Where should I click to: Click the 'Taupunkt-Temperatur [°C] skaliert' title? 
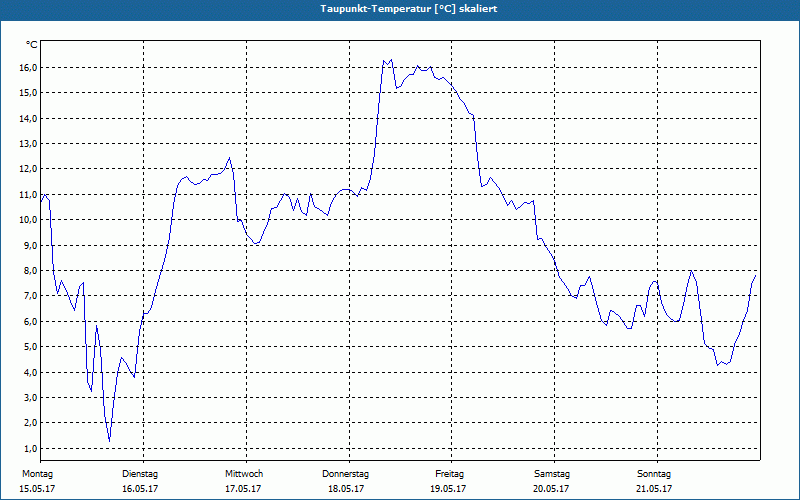pyautogui.click(x=409, y=9)
